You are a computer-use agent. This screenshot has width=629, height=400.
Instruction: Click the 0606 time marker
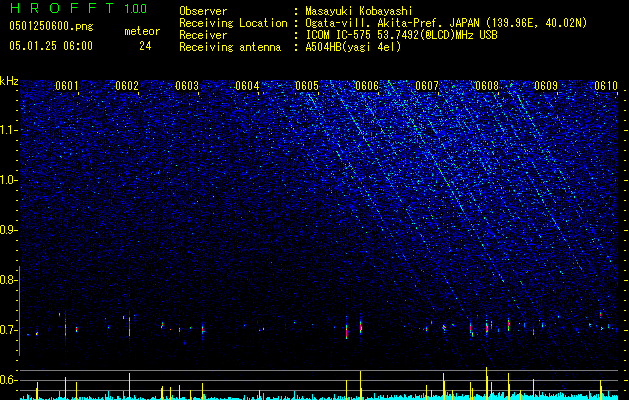(x=367, y=86)
